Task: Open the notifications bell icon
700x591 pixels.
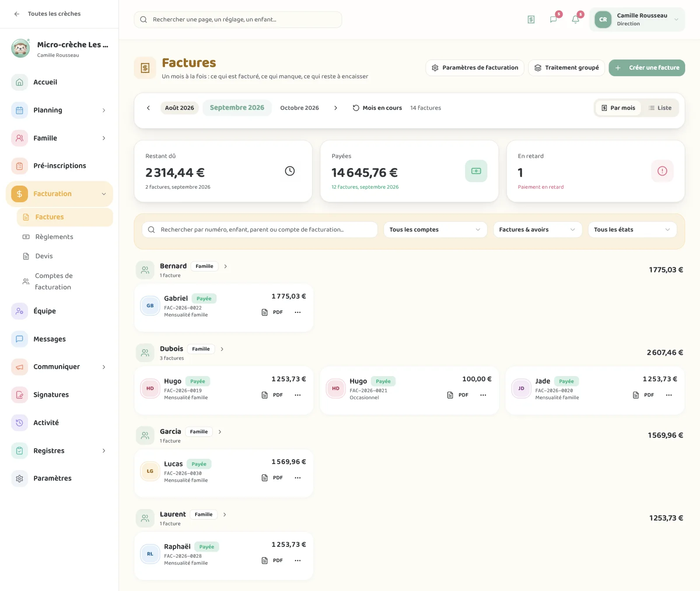Action: (576, 19)
